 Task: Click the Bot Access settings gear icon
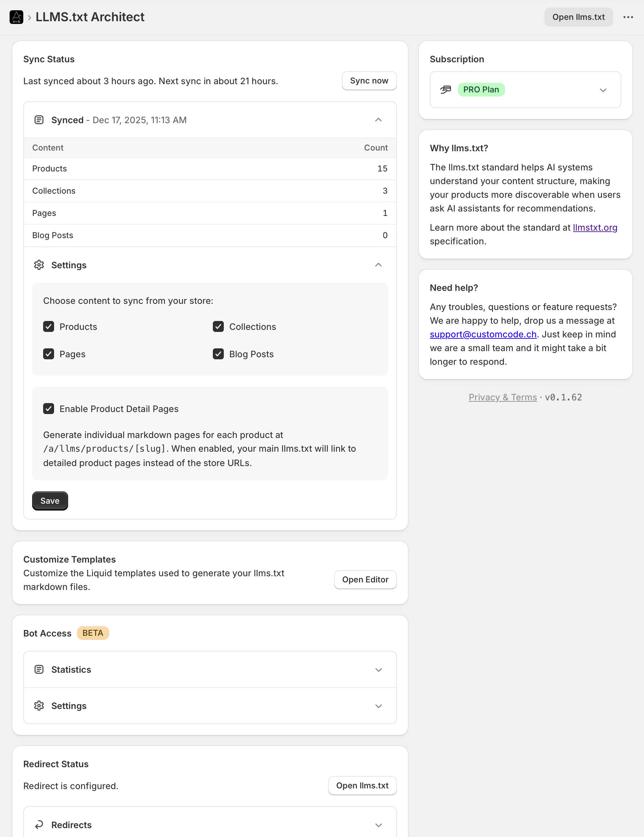tap(39, 706)
